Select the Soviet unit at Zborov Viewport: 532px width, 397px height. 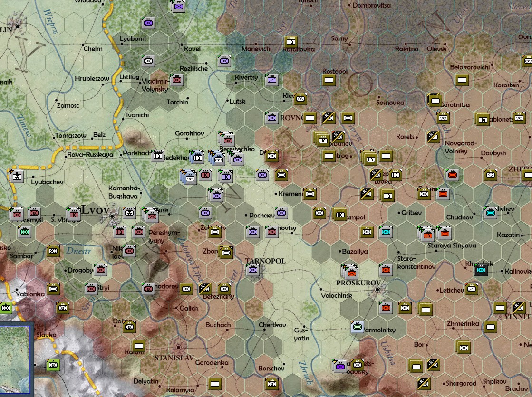tap(226, 252)
